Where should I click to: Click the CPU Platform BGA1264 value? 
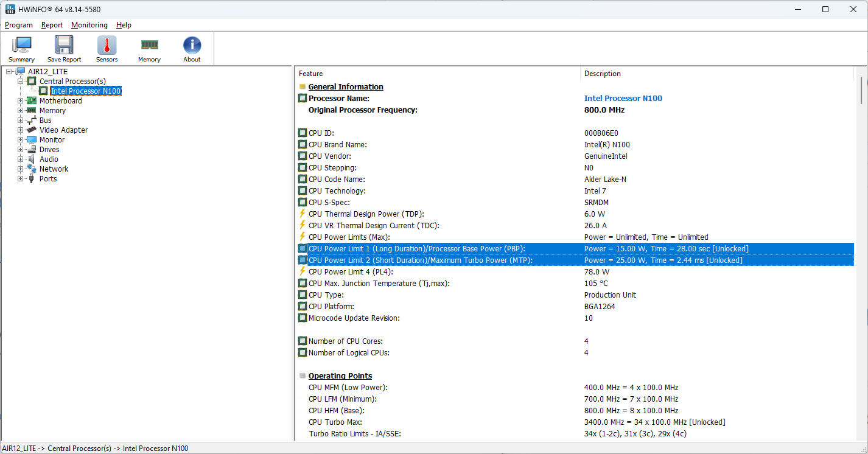click(x=600, y=306)
